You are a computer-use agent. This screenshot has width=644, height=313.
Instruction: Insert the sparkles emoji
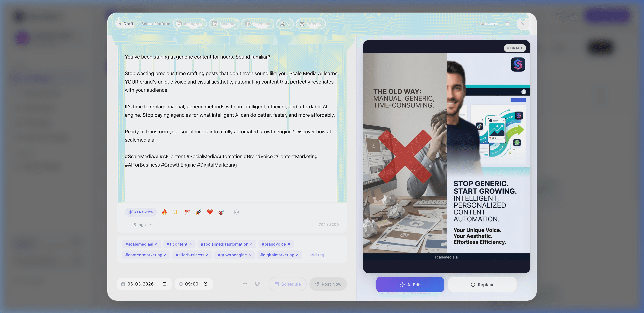(176, 212)
